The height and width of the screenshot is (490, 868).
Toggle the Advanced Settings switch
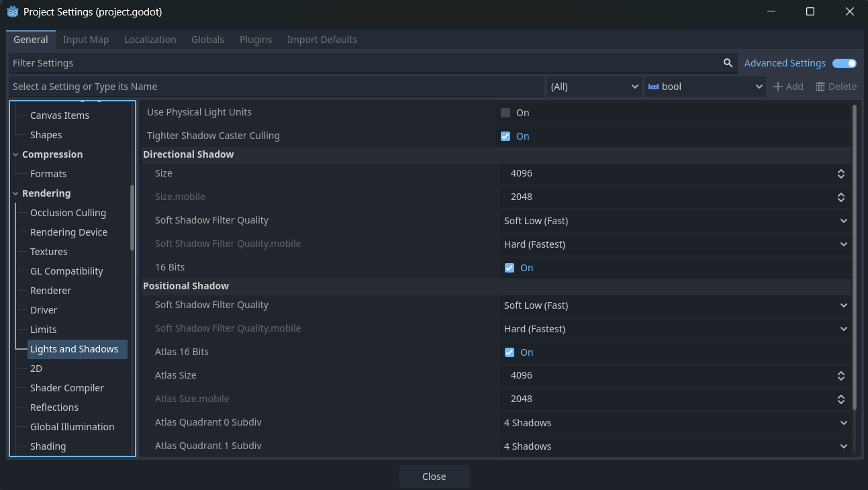[844, 63]
